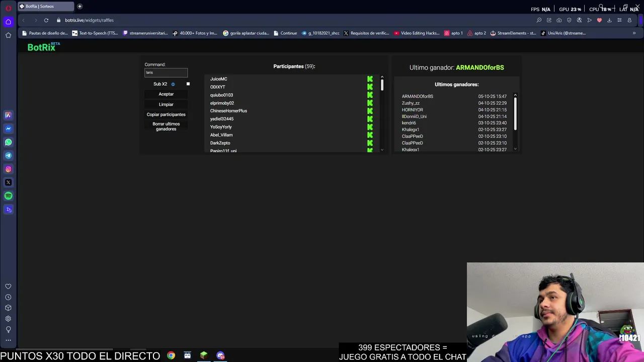This screenshot has width=644, height=362.
Task: Click last winner name ARMANDOforBS heading
Action: click(x=479, y=67)
